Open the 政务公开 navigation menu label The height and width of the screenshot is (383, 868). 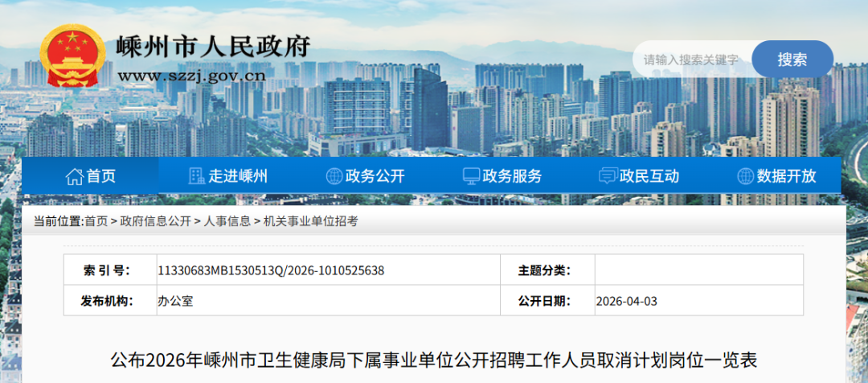375,176
